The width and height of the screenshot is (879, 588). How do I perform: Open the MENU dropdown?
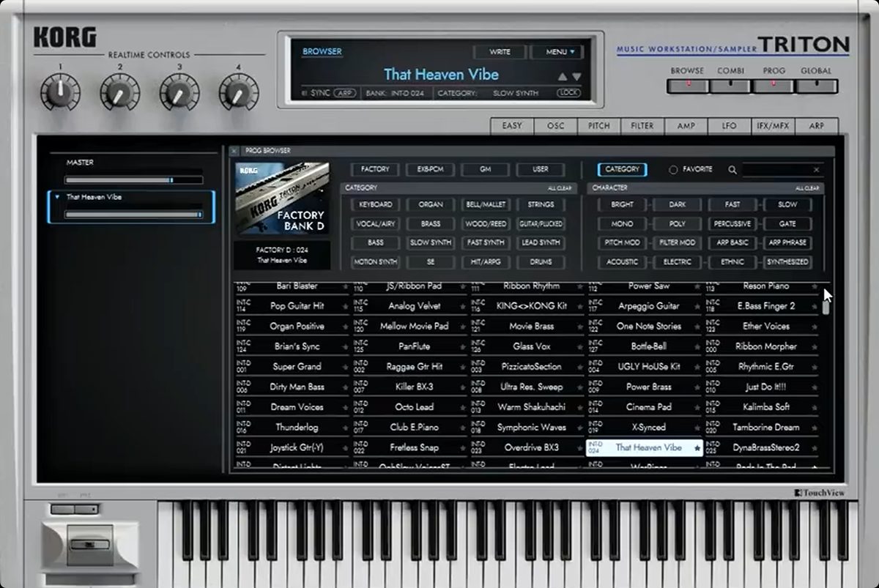pyautogui.click(x=557, y=52)
